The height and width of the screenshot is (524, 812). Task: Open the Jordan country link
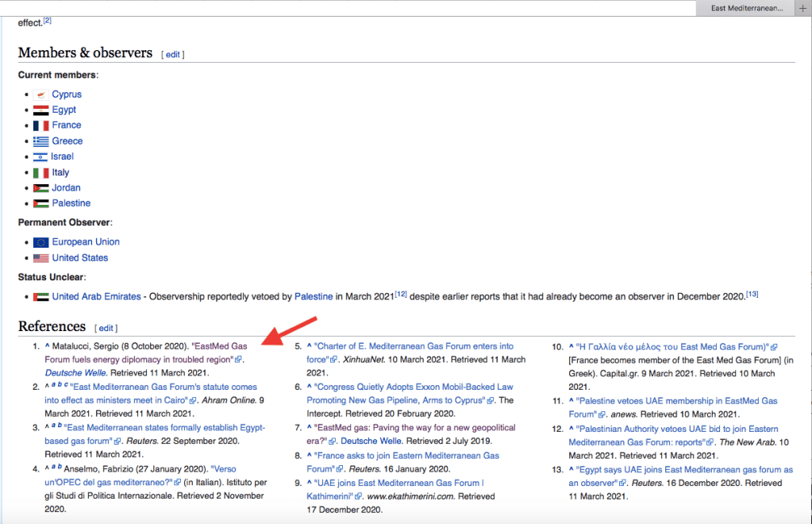[66, 188]
